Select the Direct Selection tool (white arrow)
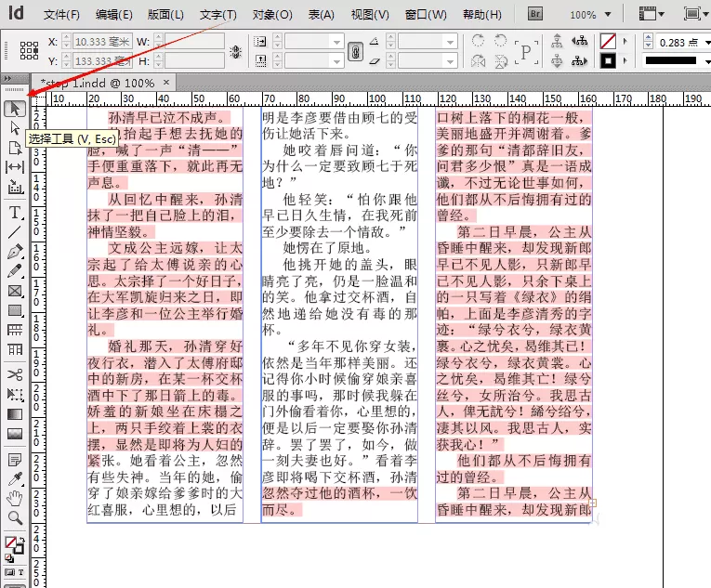 click(x=15, y=128)
